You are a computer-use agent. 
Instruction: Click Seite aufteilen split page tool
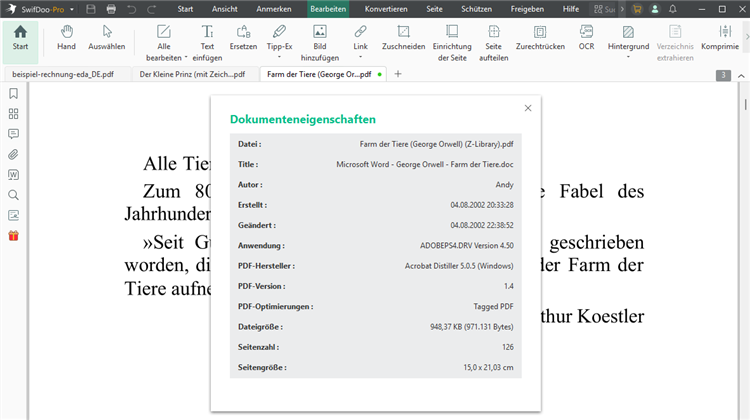[494, 43]
